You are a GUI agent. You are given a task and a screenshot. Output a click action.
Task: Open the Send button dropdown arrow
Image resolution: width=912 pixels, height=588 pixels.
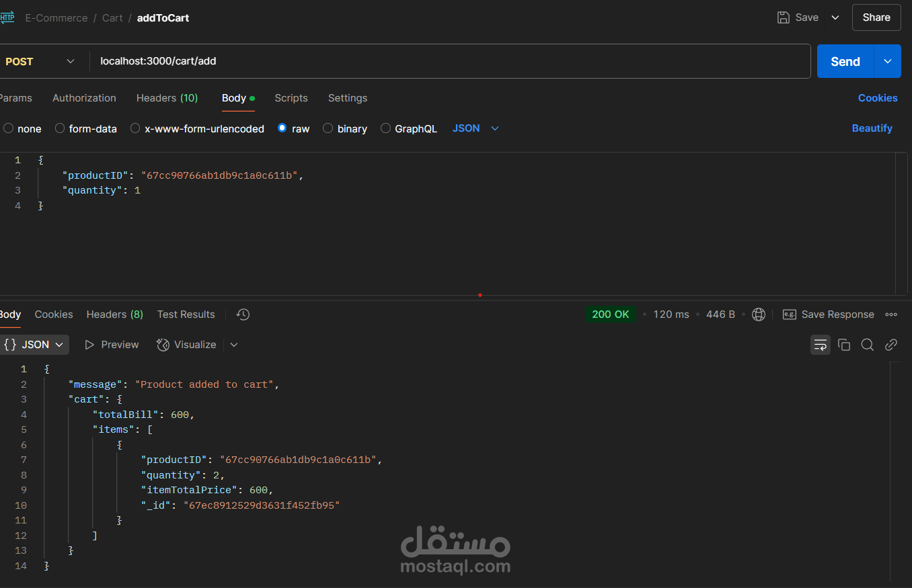888,61
